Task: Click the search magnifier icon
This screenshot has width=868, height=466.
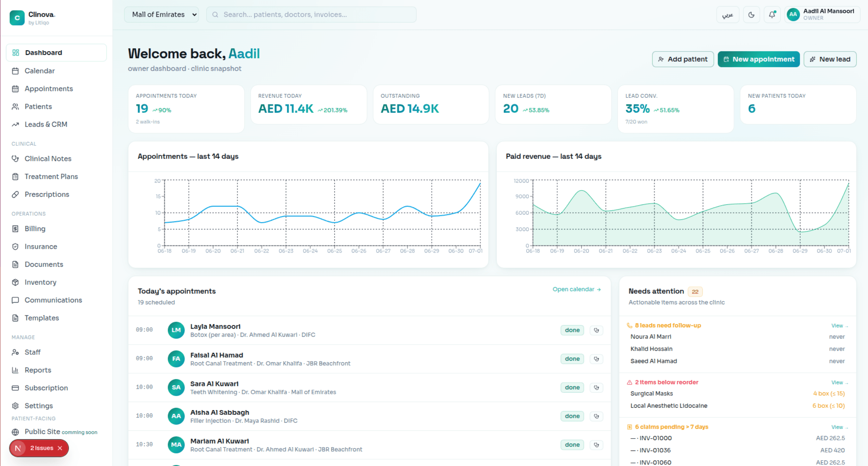Action: (215, 15)
